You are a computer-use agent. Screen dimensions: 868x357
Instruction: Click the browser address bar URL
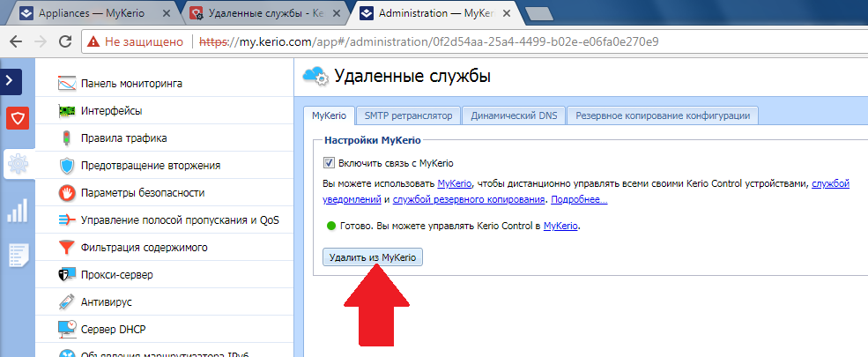click(429, 41)
